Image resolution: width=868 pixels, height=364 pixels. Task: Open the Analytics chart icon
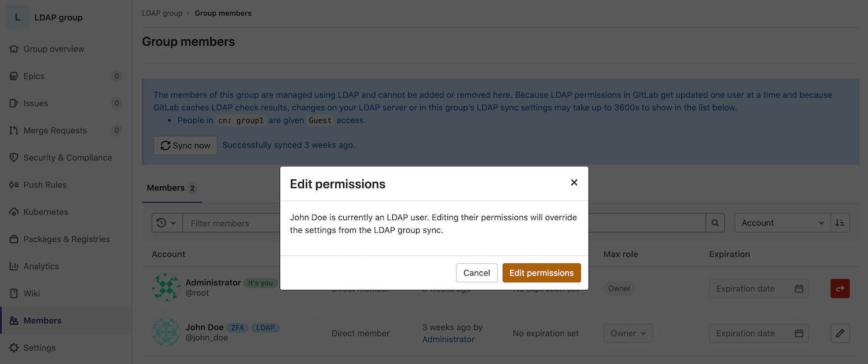14,266
